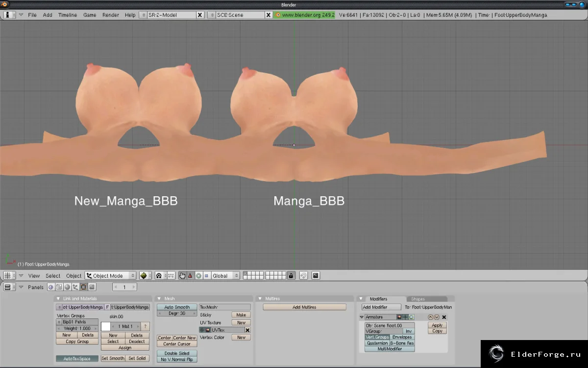Click the pivot point selector icon

pyautogui.click(x=160, y=276)
